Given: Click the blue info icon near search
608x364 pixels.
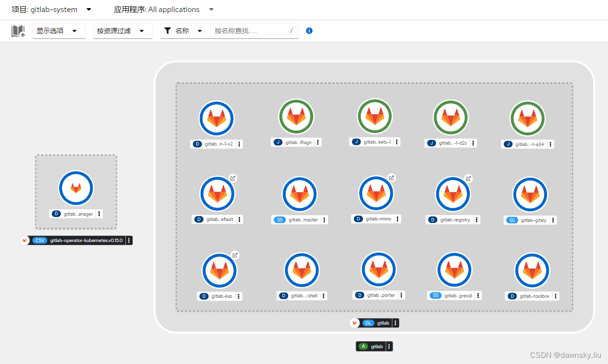Looking at the screenshot, I should click(309, 31).
